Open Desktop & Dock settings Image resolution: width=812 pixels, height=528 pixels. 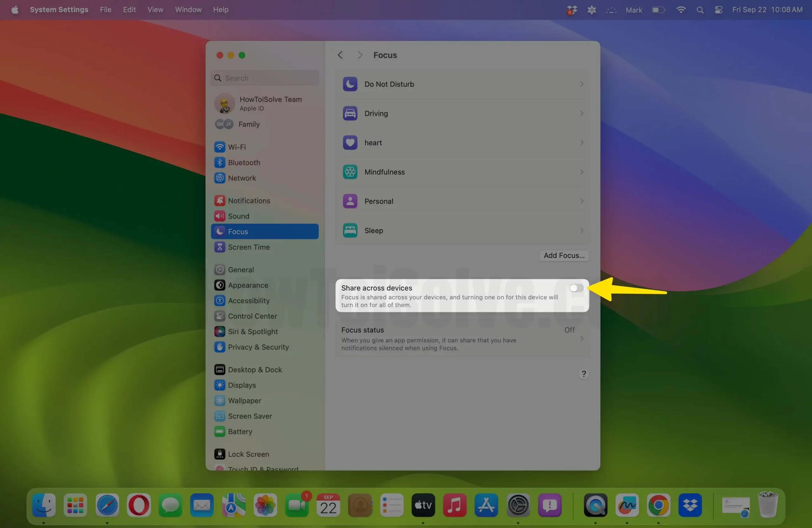click(265, 370)
